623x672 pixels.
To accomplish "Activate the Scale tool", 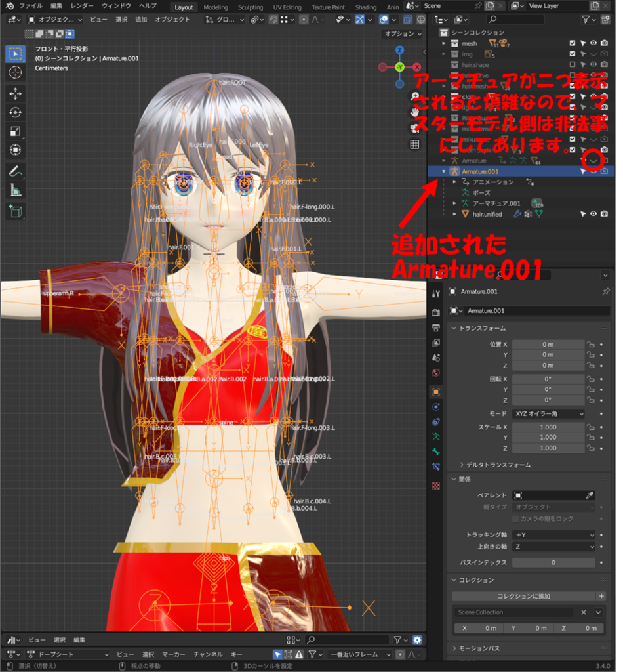I will [16, 131].
